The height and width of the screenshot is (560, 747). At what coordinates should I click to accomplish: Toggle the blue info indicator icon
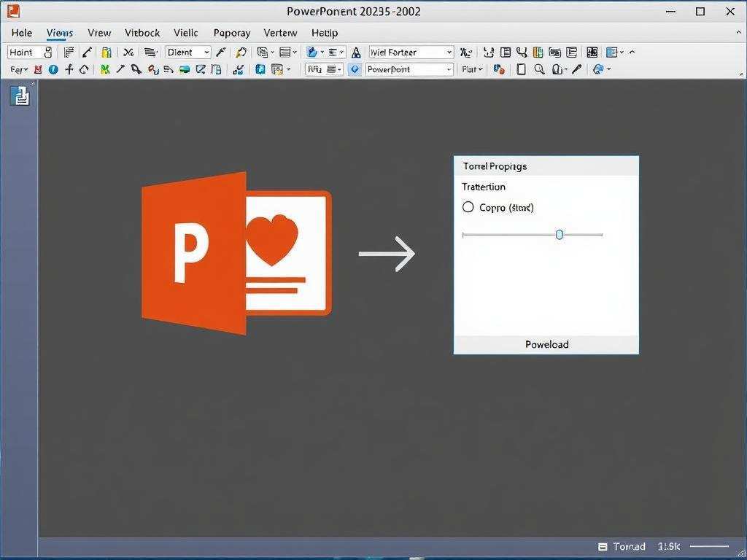[52, 69]
